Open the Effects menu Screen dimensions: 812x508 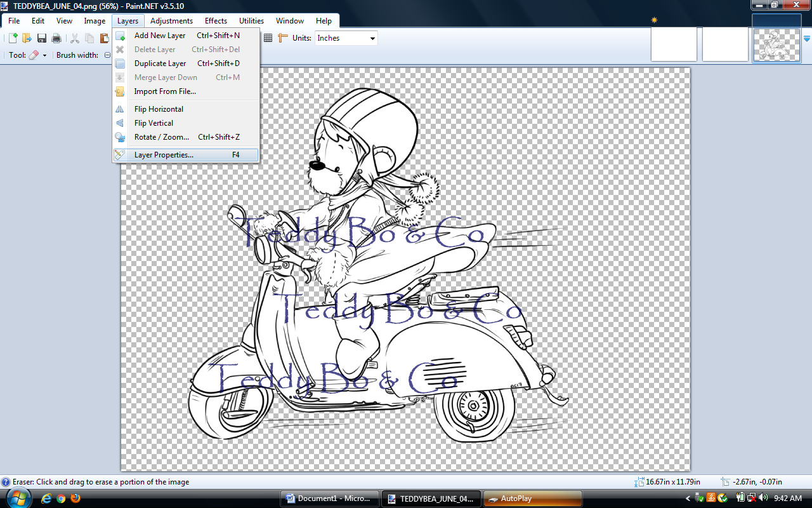(x=216, y=21)
